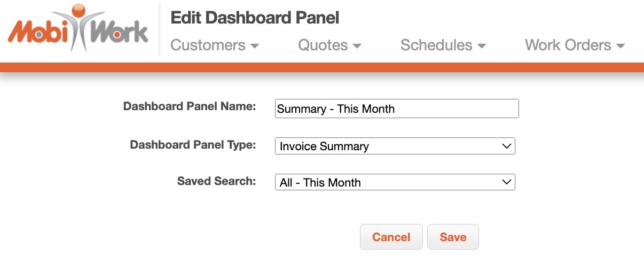Click the chevron on the Invoice Summary dropdown

click(507, 146)
